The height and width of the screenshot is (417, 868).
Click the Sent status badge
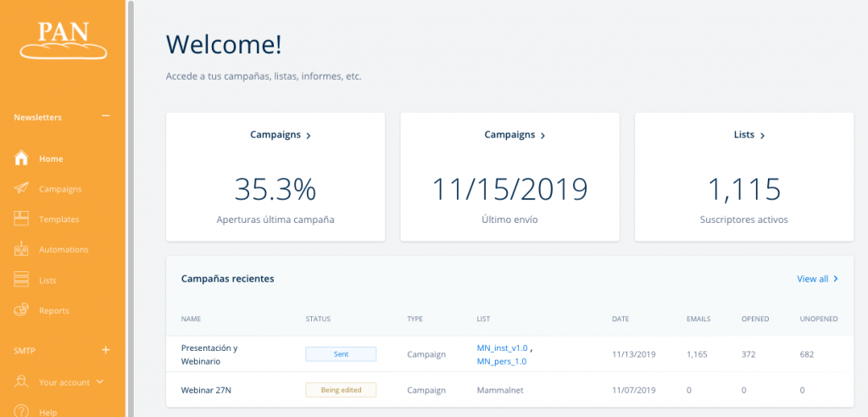pyautogui.click(x=340, y=354)
